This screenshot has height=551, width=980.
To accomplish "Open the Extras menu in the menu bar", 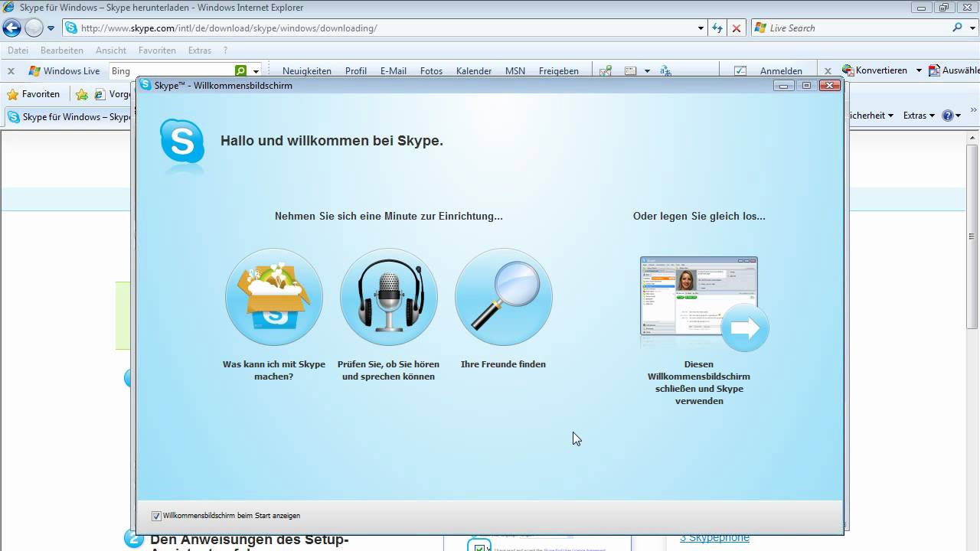I will [x=200, y=51].
